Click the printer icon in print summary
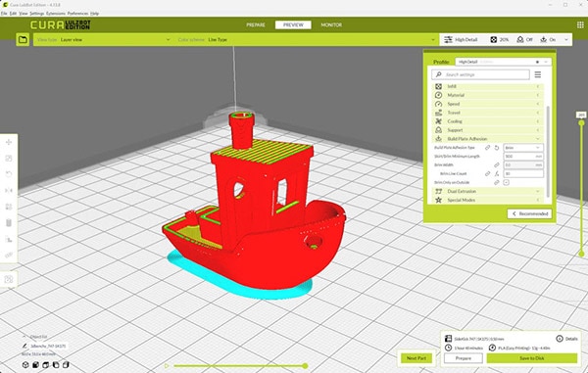This screenshot has width=588, height=373. [x=448, y=339]
